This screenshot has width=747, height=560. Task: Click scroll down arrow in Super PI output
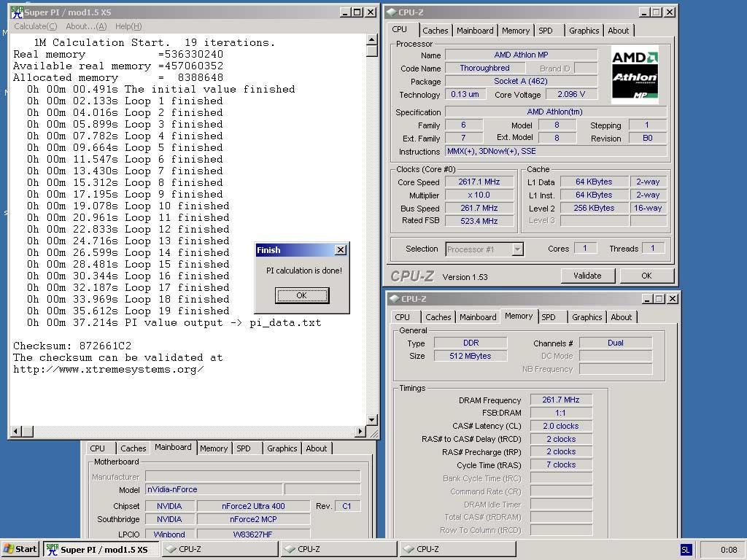tap(372, 419)
